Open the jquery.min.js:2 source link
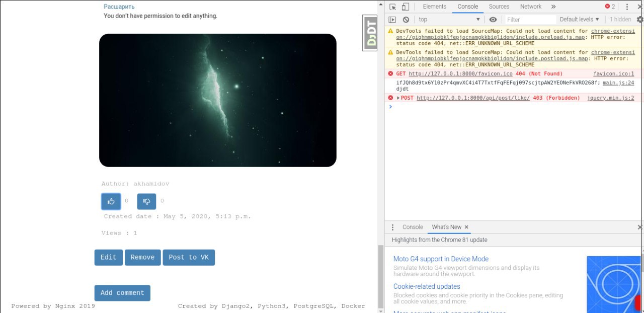Viewport: 644px width, 313px height. 610,98
